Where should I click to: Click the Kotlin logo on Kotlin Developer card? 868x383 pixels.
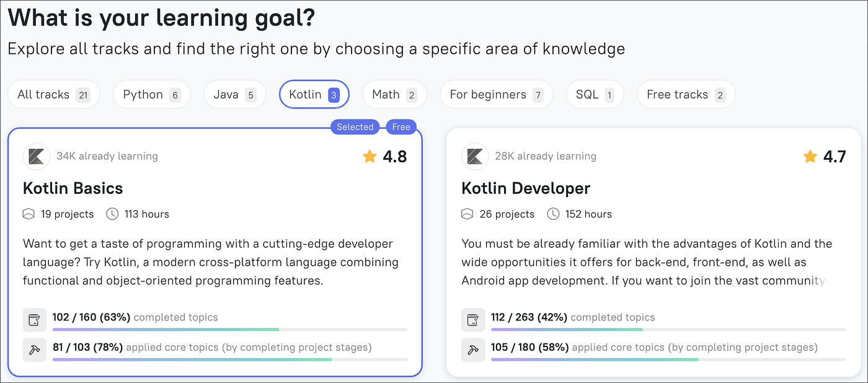coord(475,156)
